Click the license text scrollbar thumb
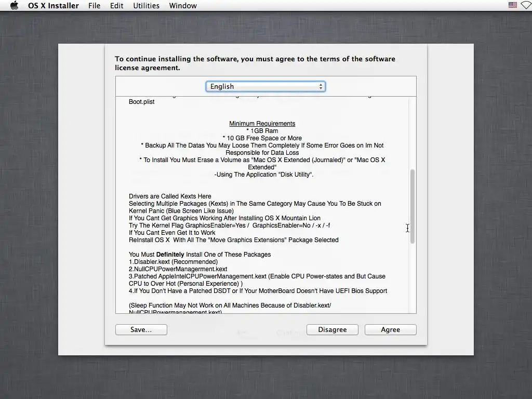The image size is (532, 399). 412,206
